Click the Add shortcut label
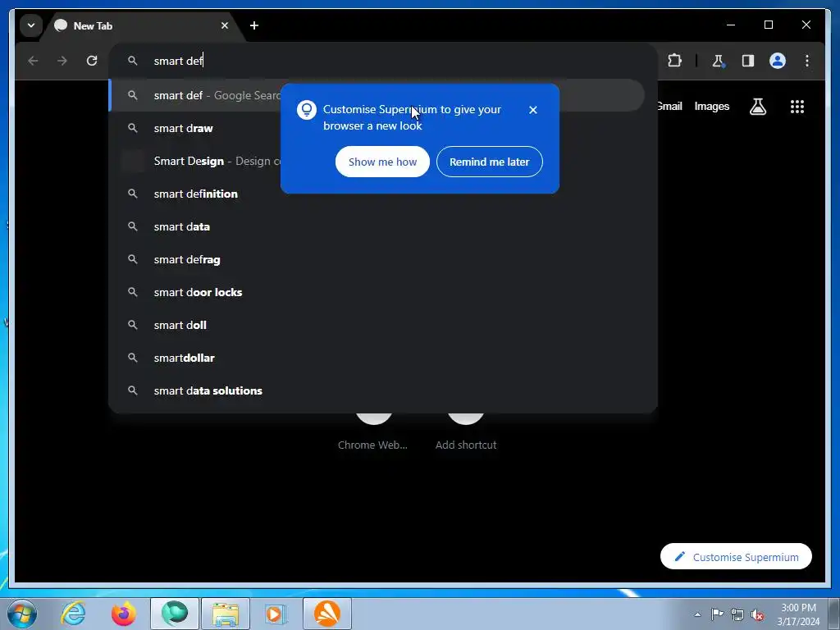 tap(466, 445)
